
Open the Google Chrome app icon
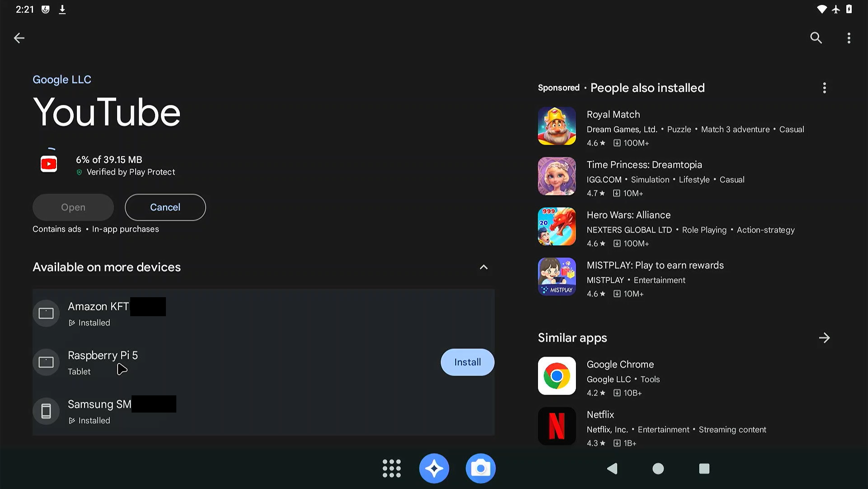[x=557, y=376]
